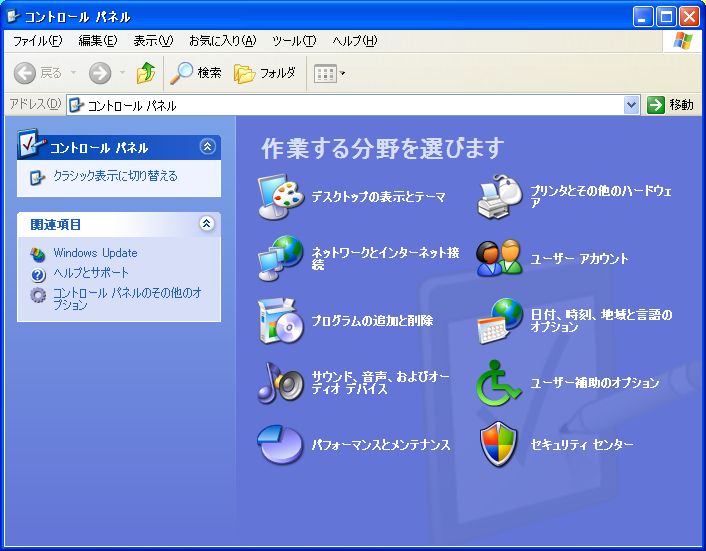Click the classic view switch icon
This screenshot has height=551, width=706.
click(x=37, y=177)
